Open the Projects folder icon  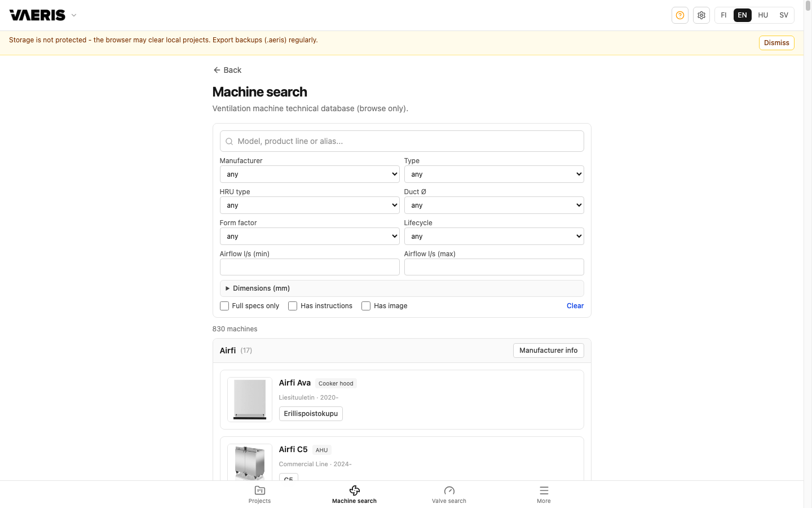coord(260,491)
